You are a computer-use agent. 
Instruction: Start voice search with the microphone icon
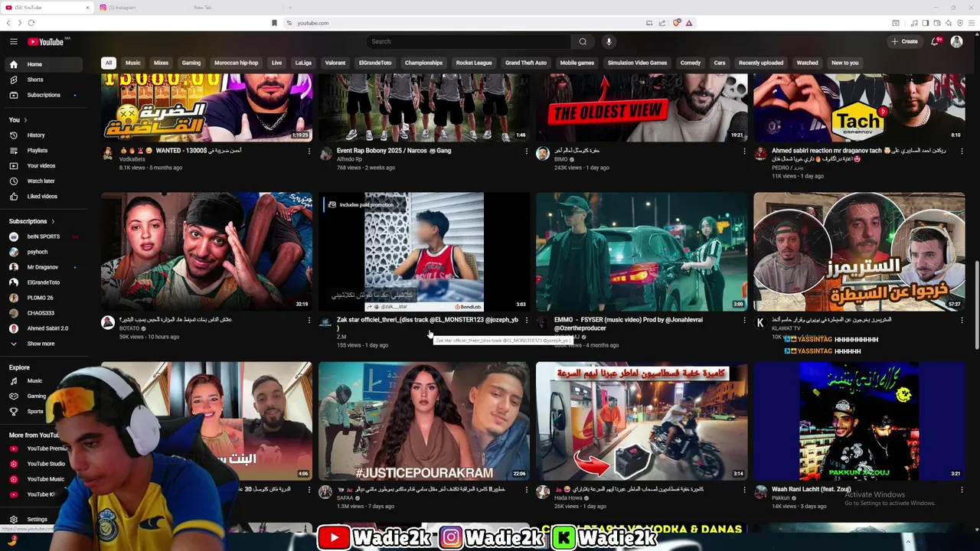(x=609, y=41)
